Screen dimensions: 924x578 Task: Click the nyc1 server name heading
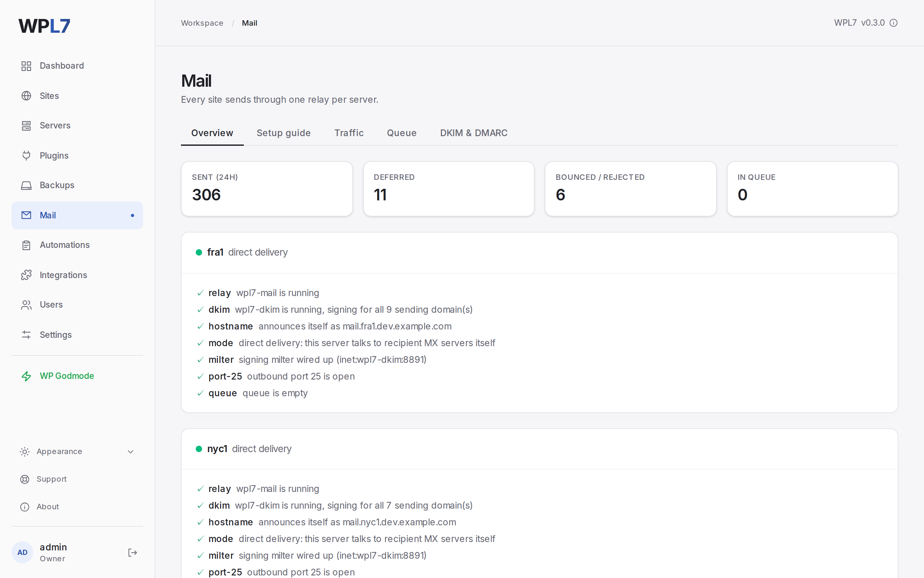(x=217, y=449)
